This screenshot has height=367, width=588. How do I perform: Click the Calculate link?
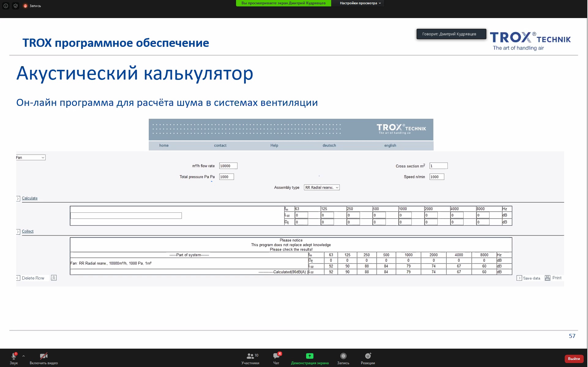coord(30,198)
